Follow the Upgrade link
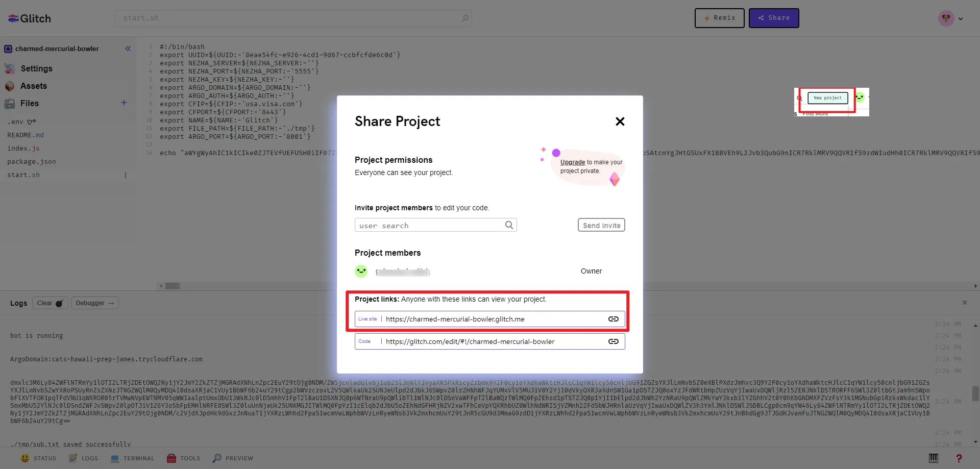 (x=572, y=162)
